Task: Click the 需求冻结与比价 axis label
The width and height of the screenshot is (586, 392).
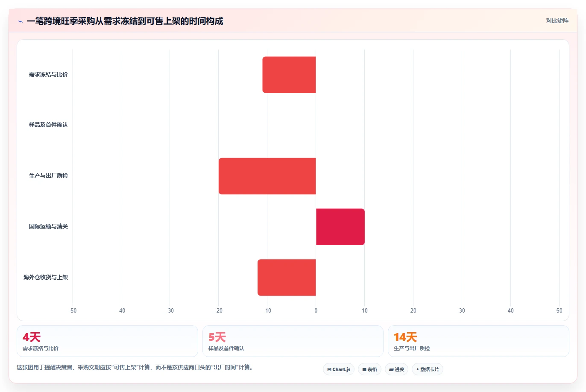Action: pos(48,74)
